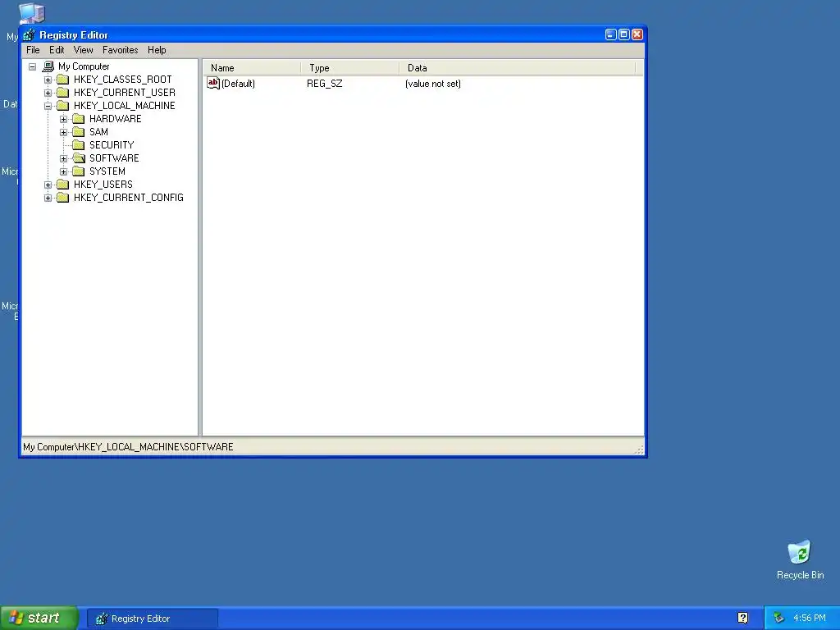Select the HKEY_LOCAL_MACHINE label
The height and width of the screenshot is (630, 840).
click(125, 106)
